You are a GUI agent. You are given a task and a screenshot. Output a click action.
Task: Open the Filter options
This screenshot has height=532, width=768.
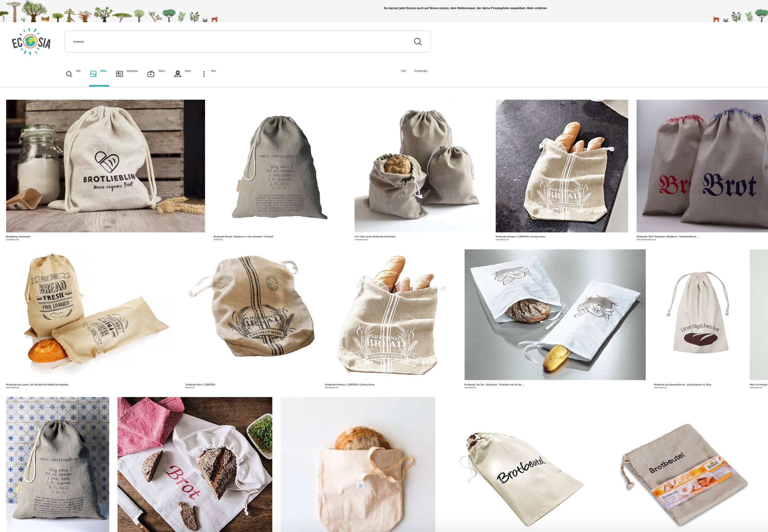click(x=403, y=71)
